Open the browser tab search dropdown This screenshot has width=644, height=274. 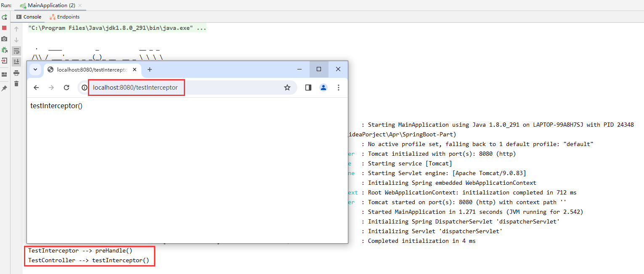(35, 69)
